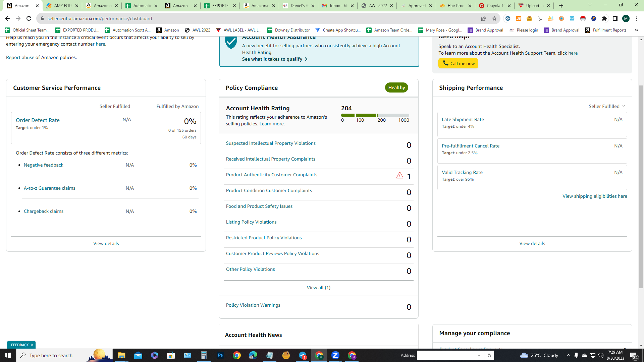Go back with the browser back arrow

point(7,18)
